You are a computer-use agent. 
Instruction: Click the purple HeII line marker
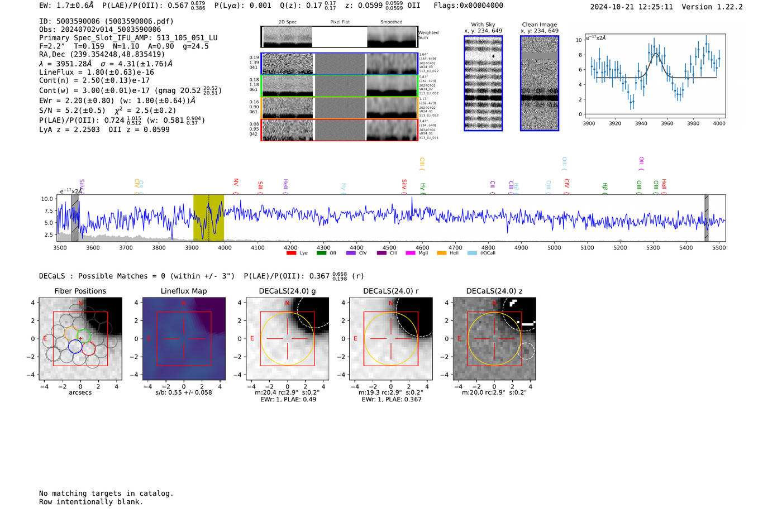(x=285, y=186)
